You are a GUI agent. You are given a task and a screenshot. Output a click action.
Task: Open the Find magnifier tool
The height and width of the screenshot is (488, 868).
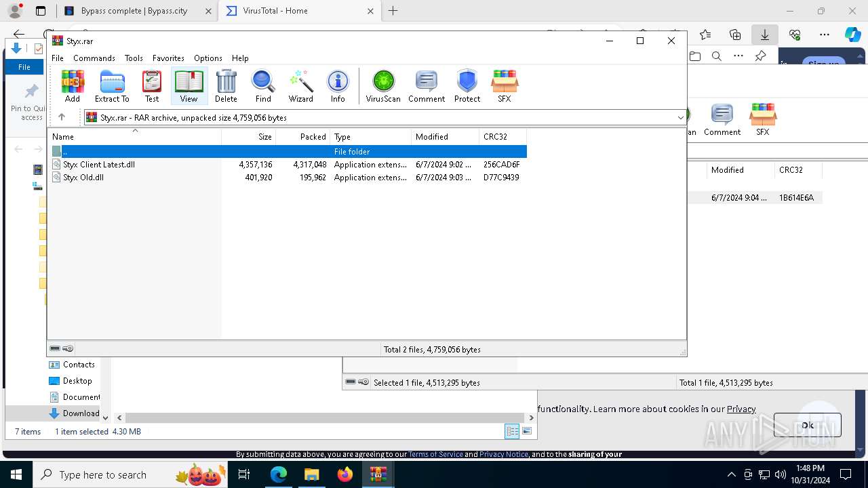(263, 86)
